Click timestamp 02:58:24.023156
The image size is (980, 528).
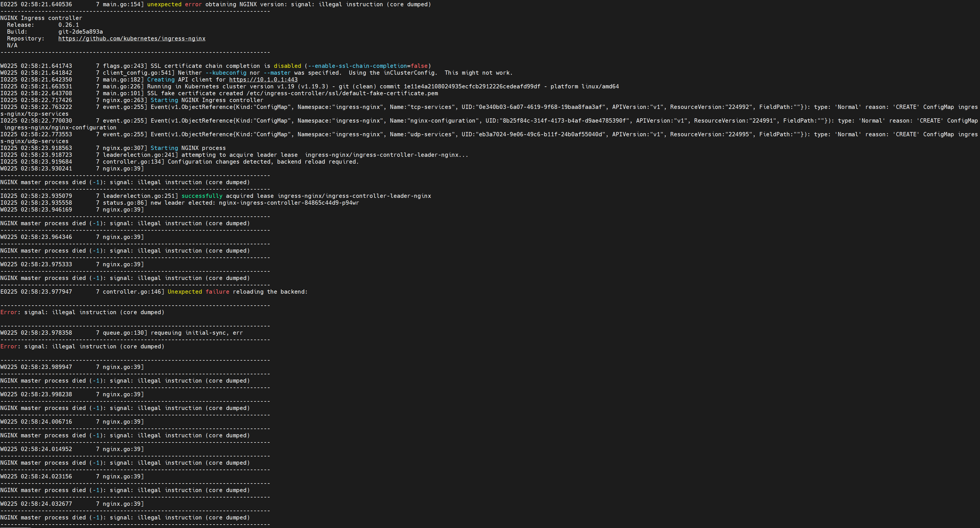pos(46,477)
